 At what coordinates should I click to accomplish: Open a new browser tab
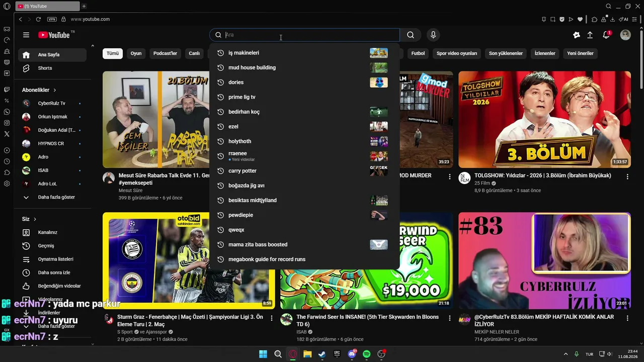click(84, 6)
